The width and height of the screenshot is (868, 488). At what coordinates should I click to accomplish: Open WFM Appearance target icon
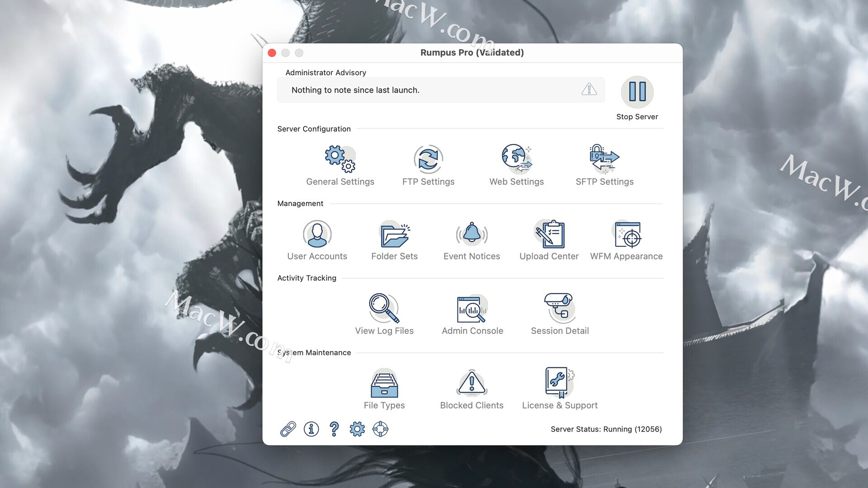click(627, 234)
